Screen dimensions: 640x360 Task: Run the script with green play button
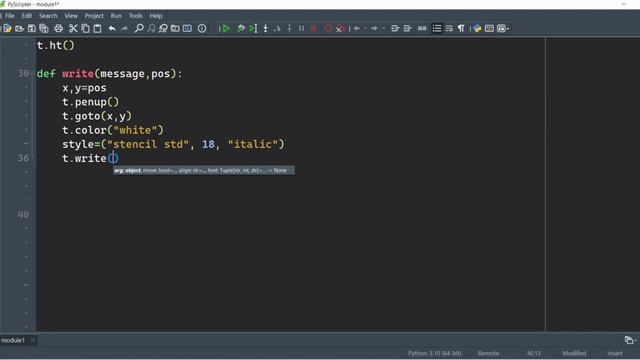pyautogui.click(x=225, y=29)
